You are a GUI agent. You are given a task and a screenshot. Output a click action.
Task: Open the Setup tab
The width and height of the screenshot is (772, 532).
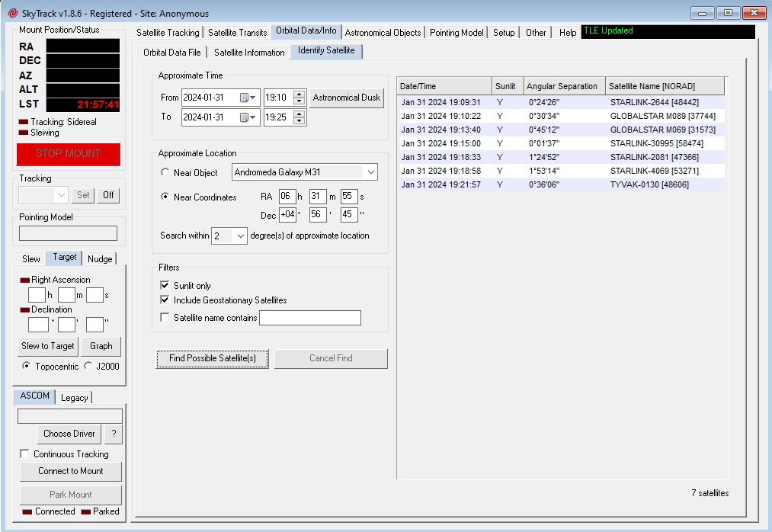point(504,33)
